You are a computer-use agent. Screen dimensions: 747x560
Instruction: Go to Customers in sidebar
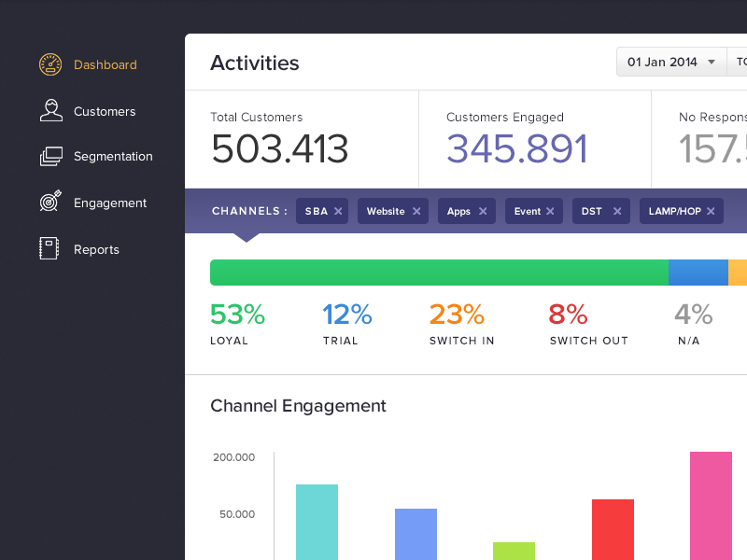pos(105,111)
